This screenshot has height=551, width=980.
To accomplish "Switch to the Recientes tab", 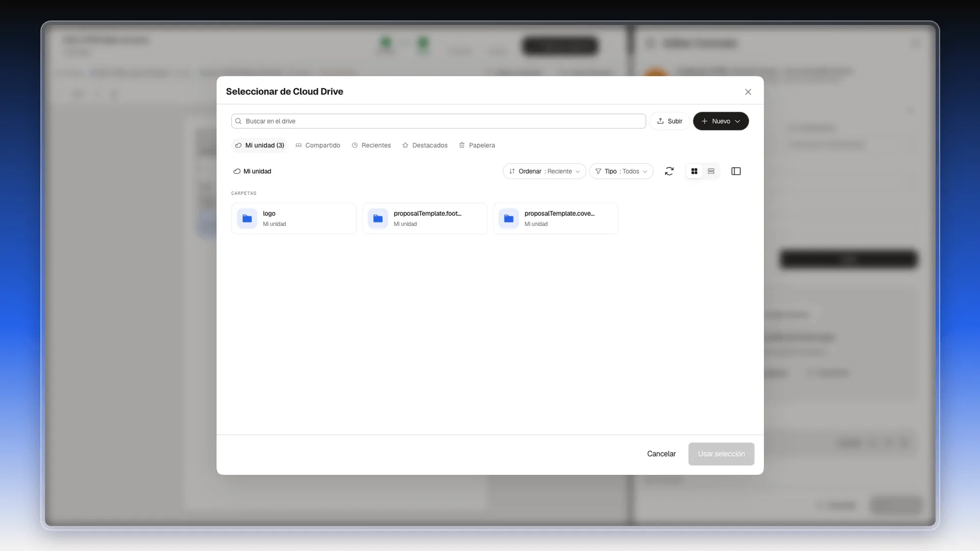I will point(372,145).
